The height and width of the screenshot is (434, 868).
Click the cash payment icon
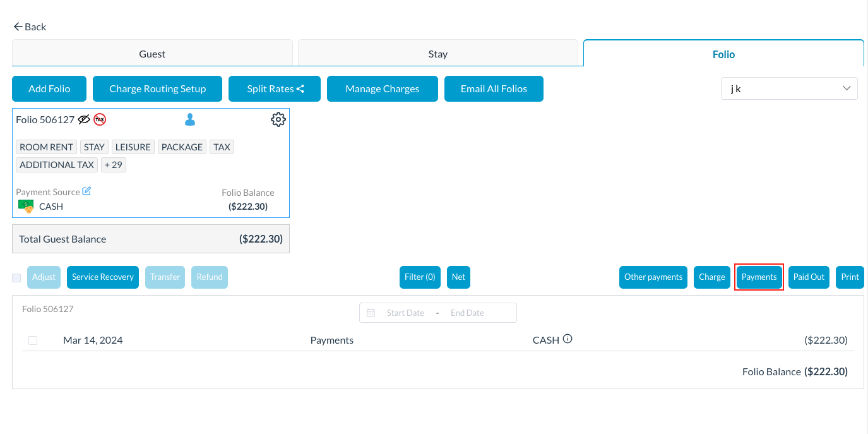coord(25,206)
